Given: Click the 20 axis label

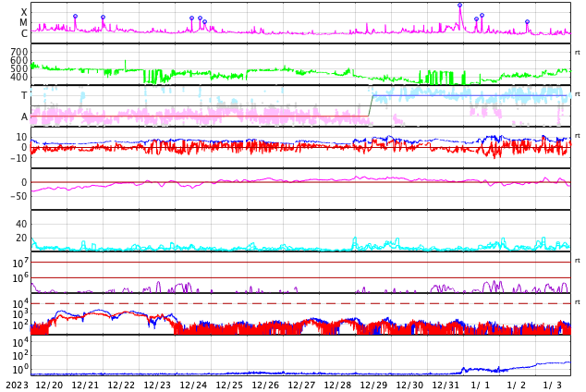Looking at the screenshot, I should [21, 238].
